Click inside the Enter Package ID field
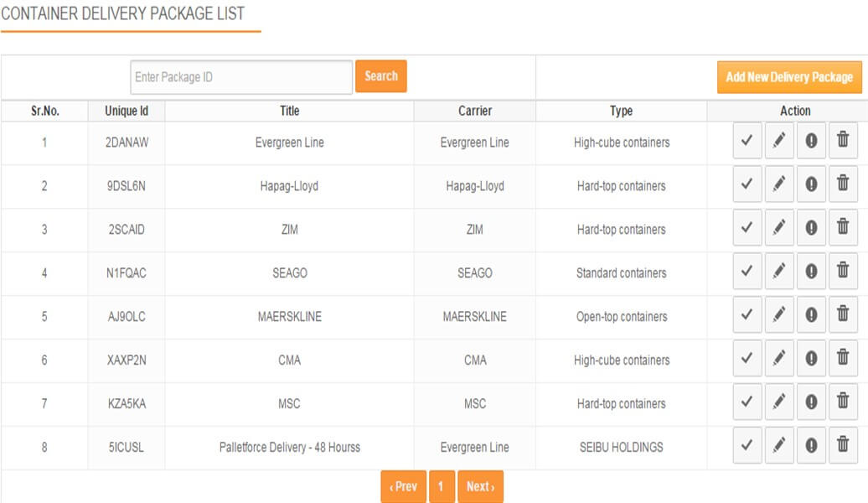Screen dimensions: 868x503 [x=240, y=76]
